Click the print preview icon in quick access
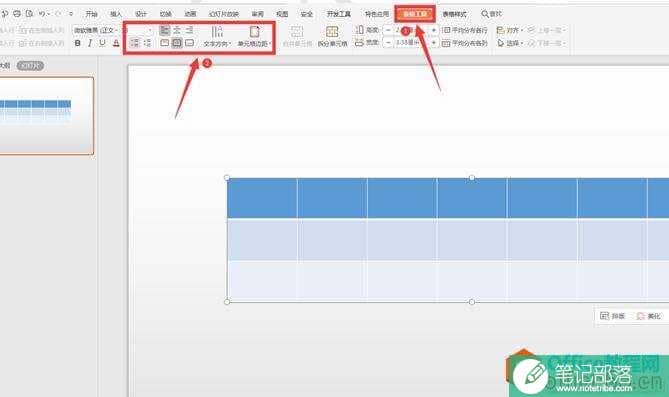The width and height of the screenshot is (669, 397). [29, 14]
